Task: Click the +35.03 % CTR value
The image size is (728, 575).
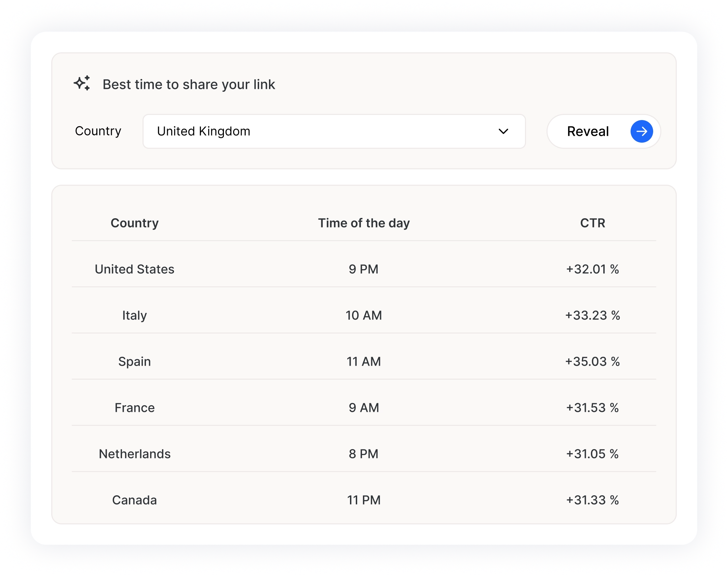Action: click(592, 362)
